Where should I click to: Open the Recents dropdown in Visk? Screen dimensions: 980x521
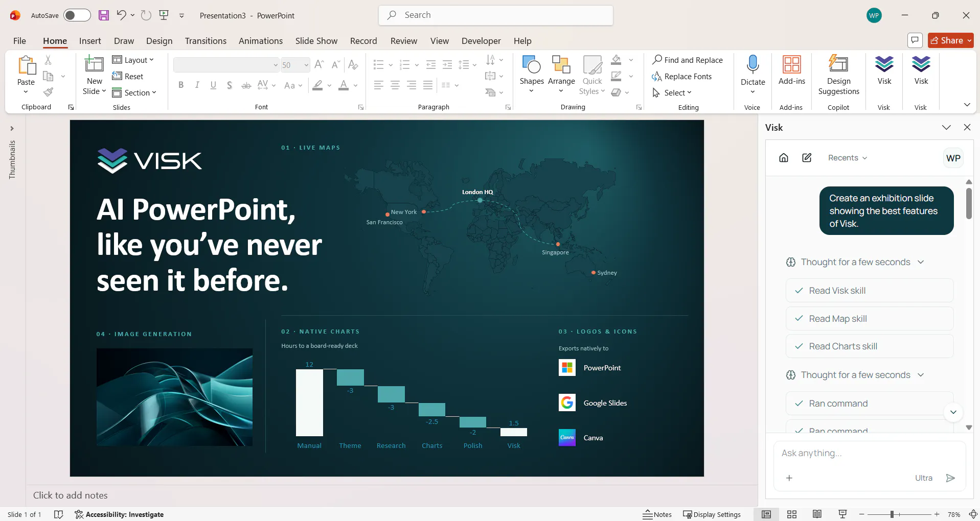pyautogui.click(x=848, y=158)
